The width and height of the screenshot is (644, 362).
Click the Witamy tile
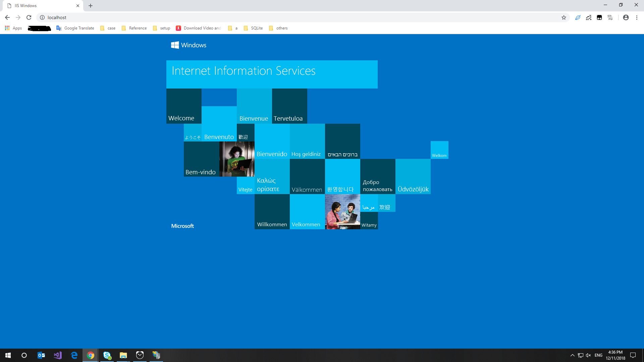point(369,221)
